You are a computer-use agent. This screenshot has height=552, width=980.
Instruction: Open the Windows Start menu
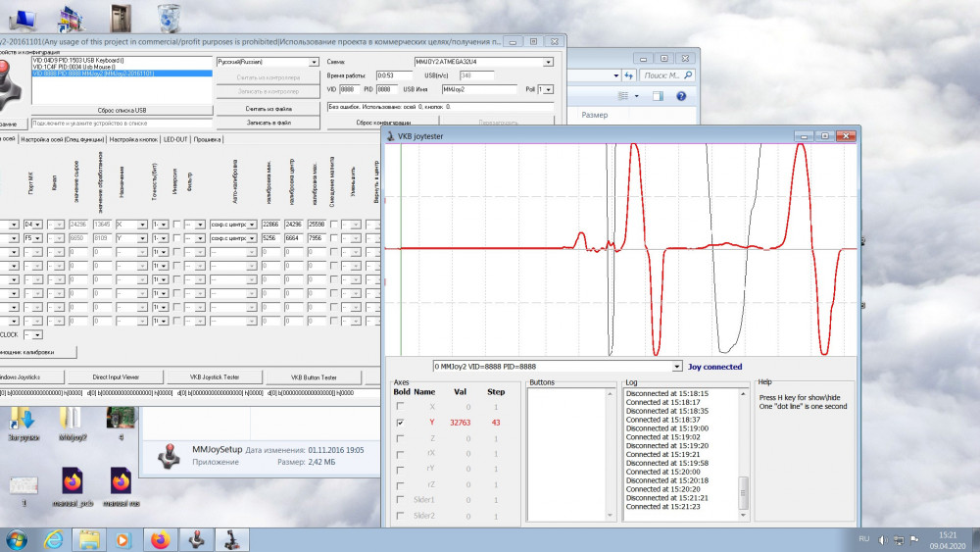click(17, 538)
